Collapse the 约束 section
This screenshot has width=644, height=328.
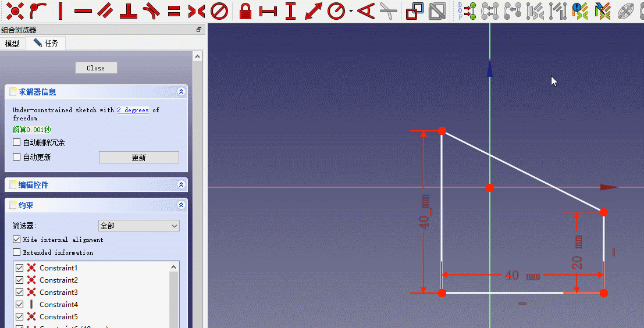181,205
